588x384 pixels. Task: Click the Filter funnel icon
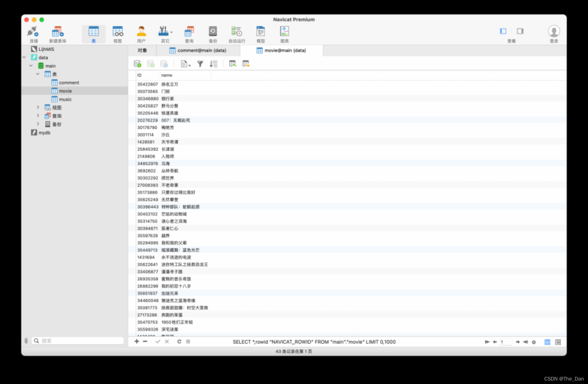[x=200, y=64]
